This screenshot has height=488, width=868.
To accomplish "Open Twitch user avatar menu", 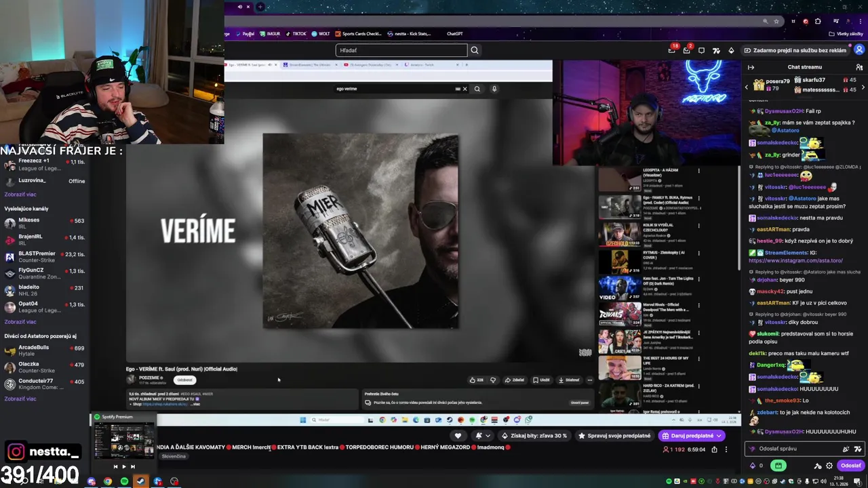I will point(859,50).
